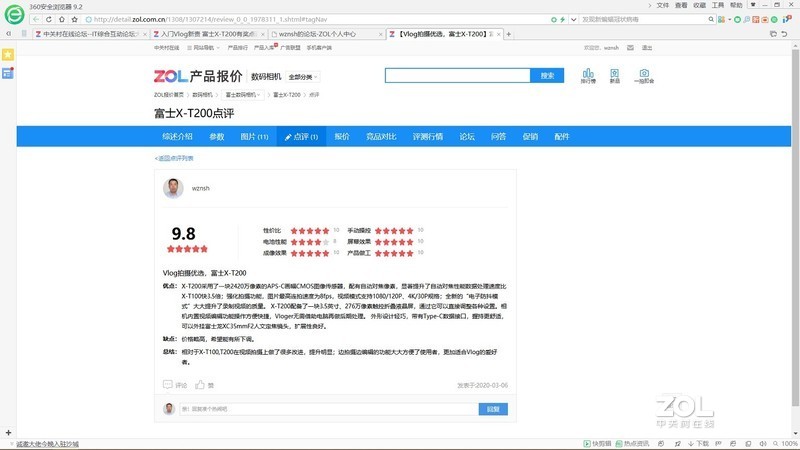Expand the address bar dropdown arrow
The height and width of the screenshot is (450, 800).
tap(573, 19)
